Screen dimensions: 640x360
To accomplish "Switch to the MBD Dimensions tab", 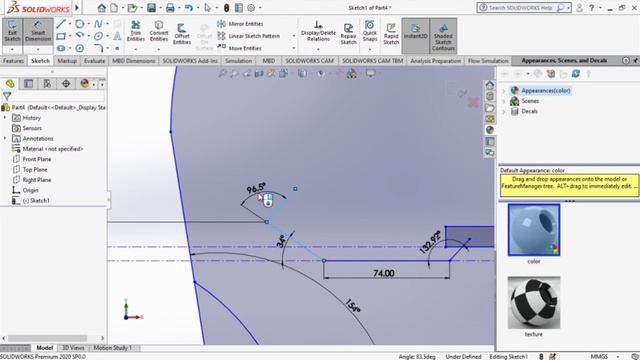I will 133,60.
